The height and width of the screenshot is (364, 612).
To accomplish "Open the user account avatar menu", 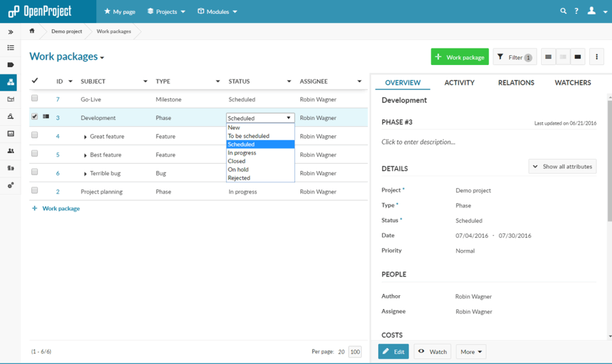I will coord(597,11).
